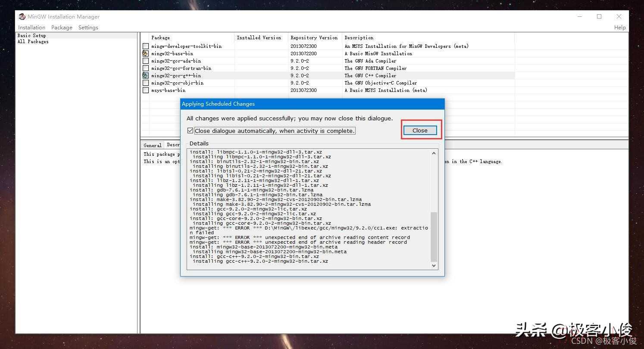Mark the mingw32-gcc-objc-bin package checkbox
Screen dimensions: 644x349
pos(145,83)
